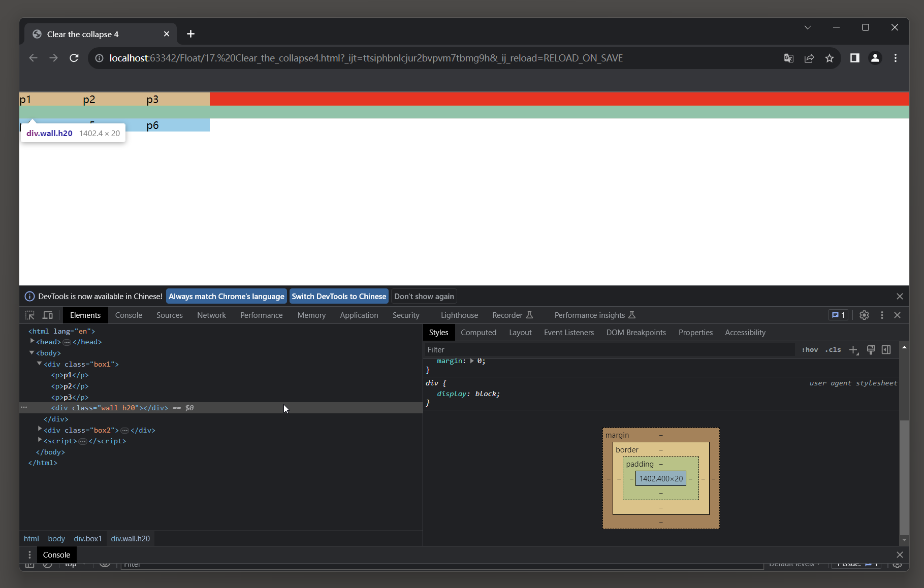Toggle the computed styles sidebar icon
Screen dimensions: 924x588
pyautogui.click(x=886, y=350)
